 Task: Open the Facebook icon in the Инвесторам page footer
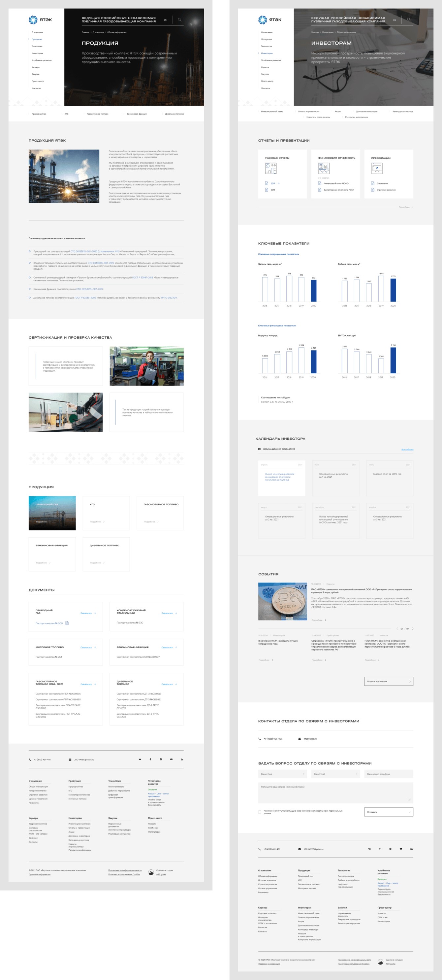click(380, 849)
